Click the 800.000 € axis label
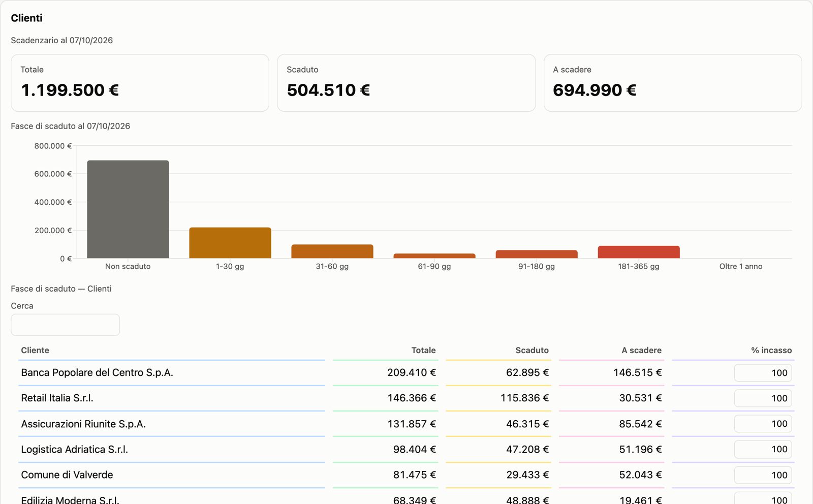Image resolution: width=813 pixels, height=504 pixels. click(53, 146)
